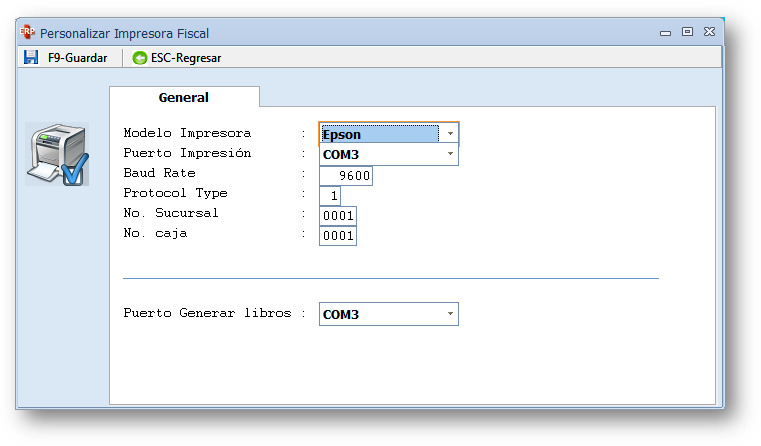Maximize the Personalizar Impresora Fiscal window

click(687, 32)
